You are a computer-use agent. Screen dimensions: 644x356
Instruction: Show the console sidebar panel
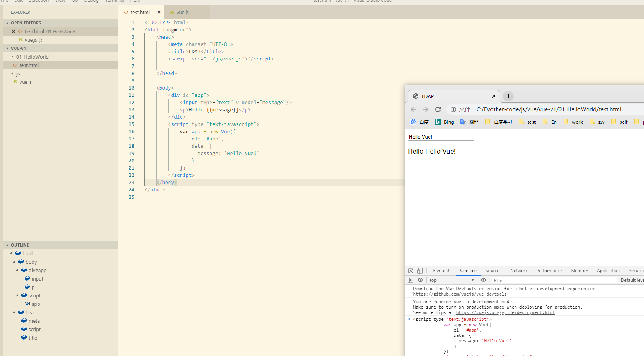[411, 280]
